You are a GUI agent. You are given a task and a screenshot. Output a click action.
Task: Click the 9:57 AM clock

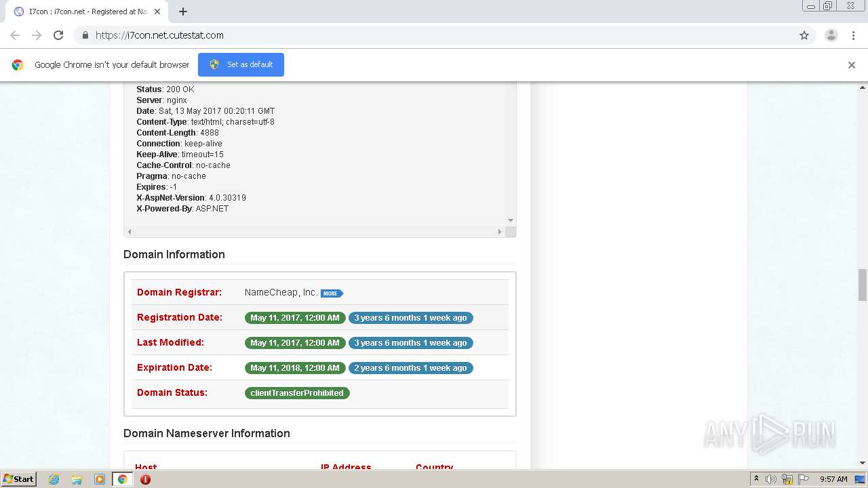tap(833, 479)
